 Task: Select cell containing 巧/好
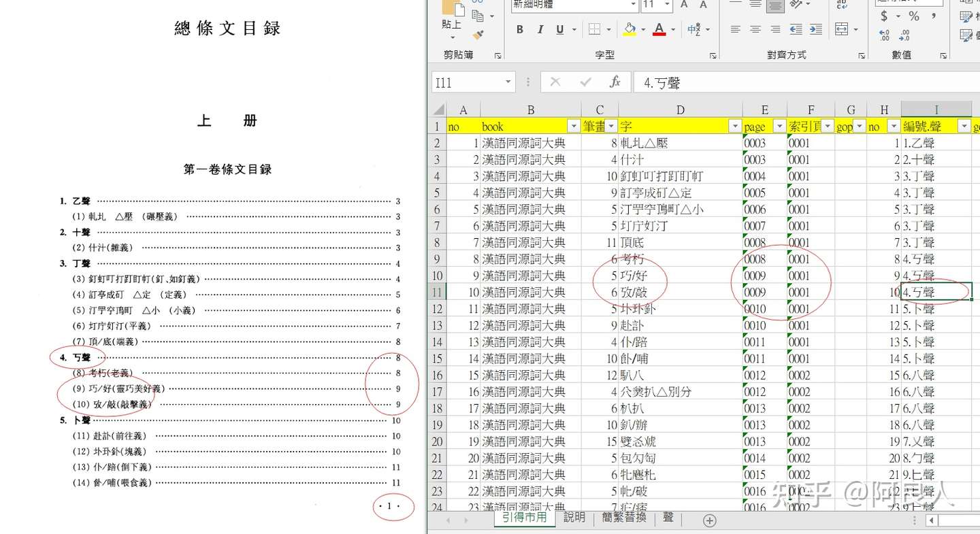click(x=680, y=276)
